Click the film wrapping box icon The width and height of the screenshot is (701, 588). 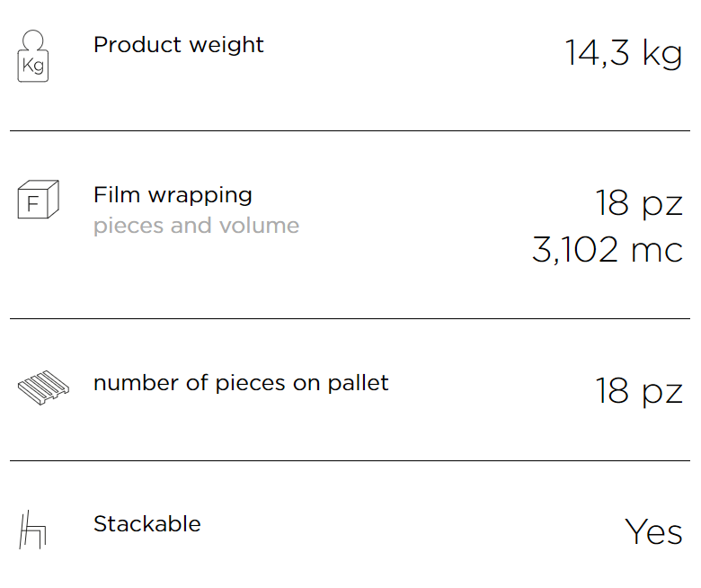[38, 200]
